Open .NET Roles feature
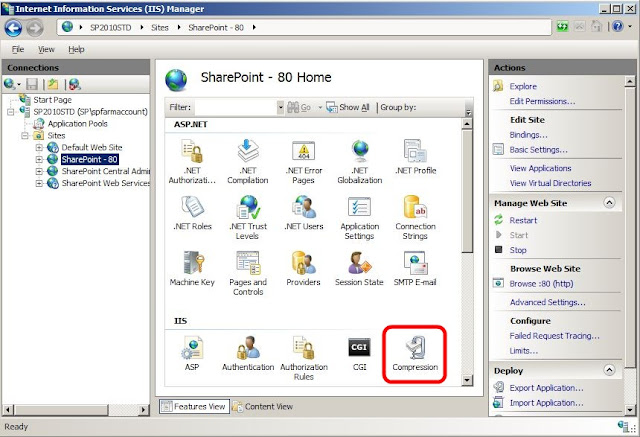 192,213
